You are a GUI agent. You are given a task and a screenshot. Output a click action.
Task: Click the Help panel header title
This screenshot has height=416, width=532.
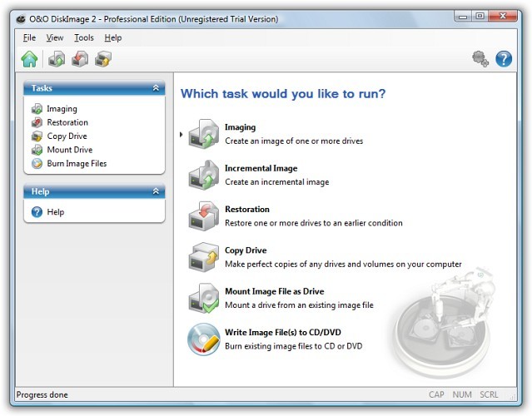point(40,191)
